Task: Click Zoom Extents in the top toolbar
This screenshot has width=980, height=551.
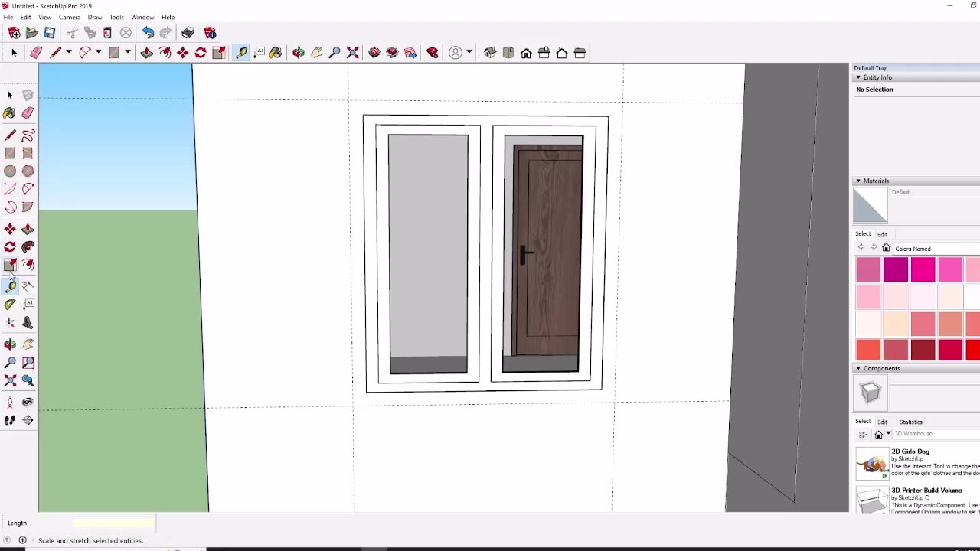Action: point(353,53)
